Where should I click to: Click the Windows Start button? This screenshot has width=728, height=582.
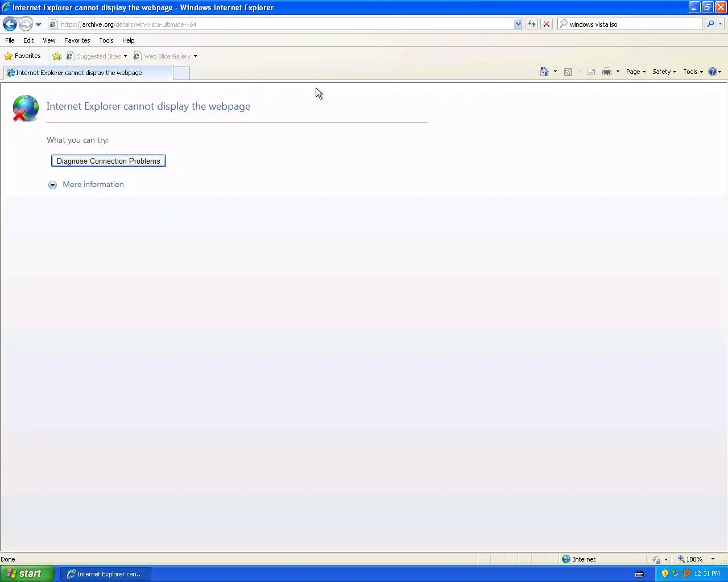pos(27,573)
